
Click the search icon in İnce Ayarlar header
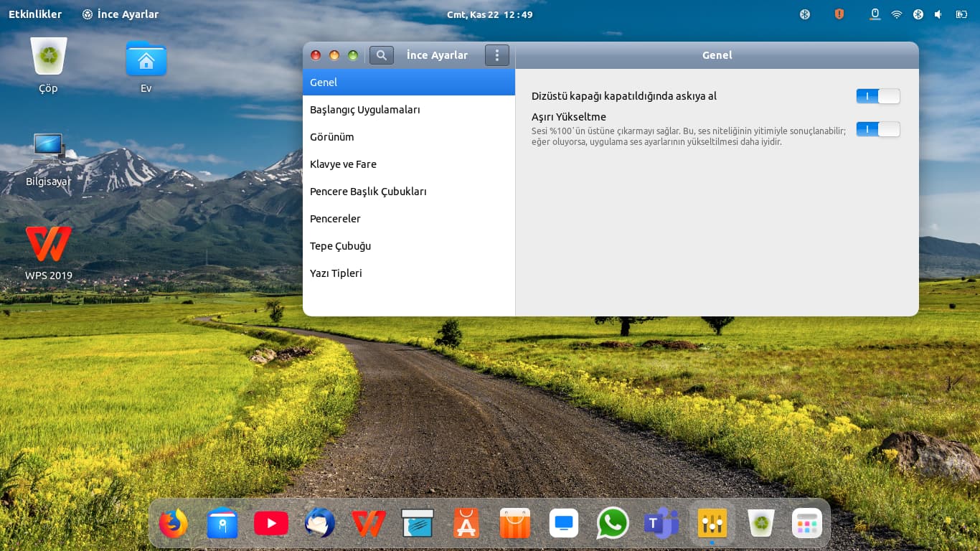tap(381, 55)
